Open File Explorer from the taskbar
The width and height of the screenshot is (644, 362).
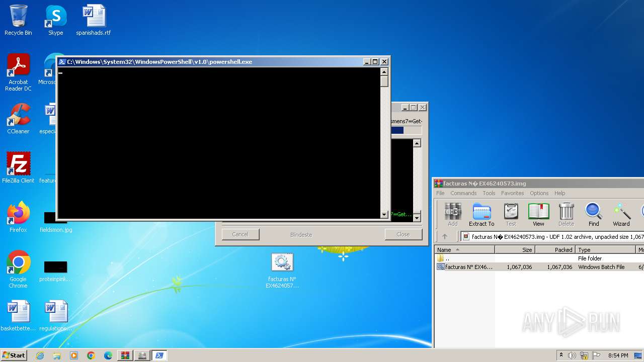tap(57, 355)
